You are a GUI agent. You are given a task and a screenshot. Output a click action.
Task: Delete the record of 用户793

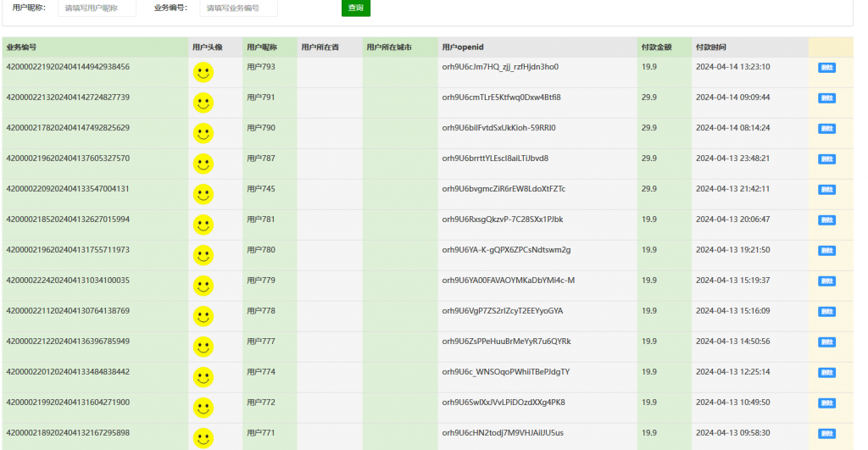tap(826, 68)
